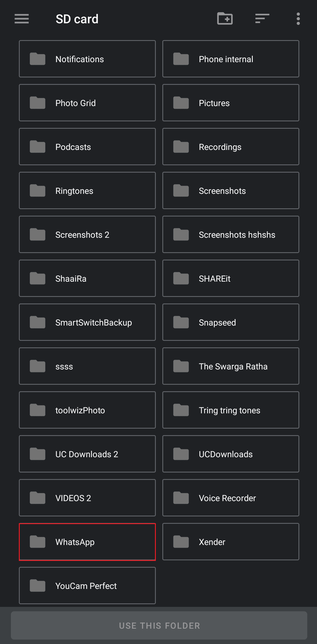Tap the create new folder icon
Viewport: 317px width, 644px height.
point(225,19)
